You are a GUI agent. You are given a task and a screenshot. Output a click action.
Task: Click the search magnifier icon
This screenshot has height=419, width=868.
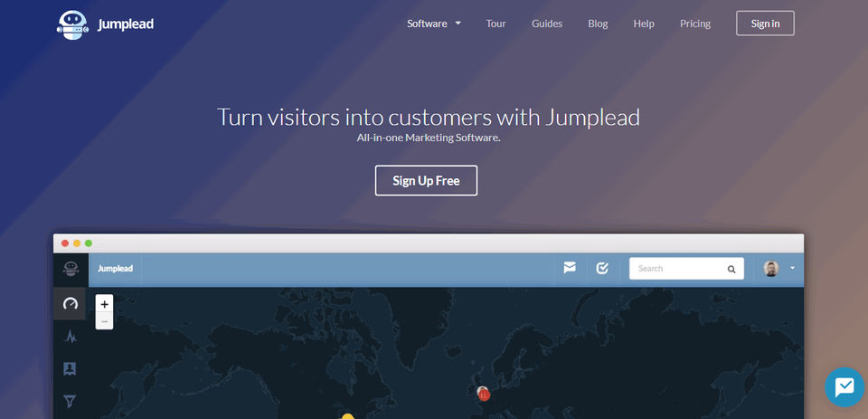pos(731,269)
